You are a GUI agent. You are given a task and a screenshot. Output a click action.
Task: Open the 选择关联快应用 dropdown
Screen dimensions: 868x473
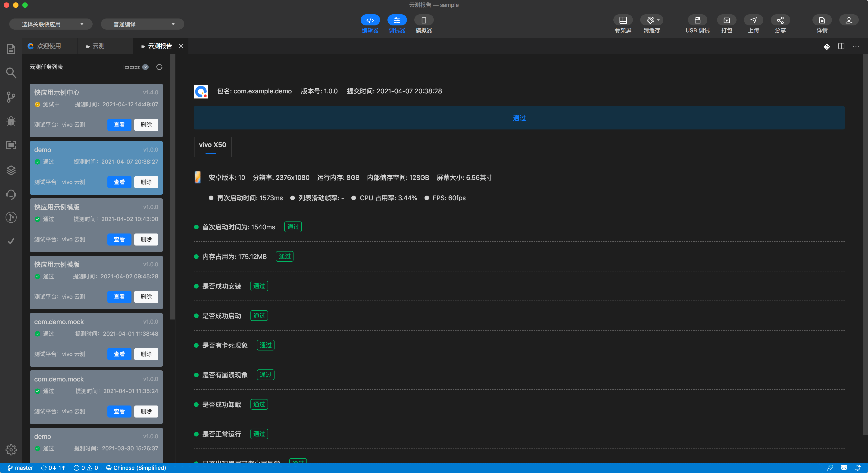(x=51, y=24)
